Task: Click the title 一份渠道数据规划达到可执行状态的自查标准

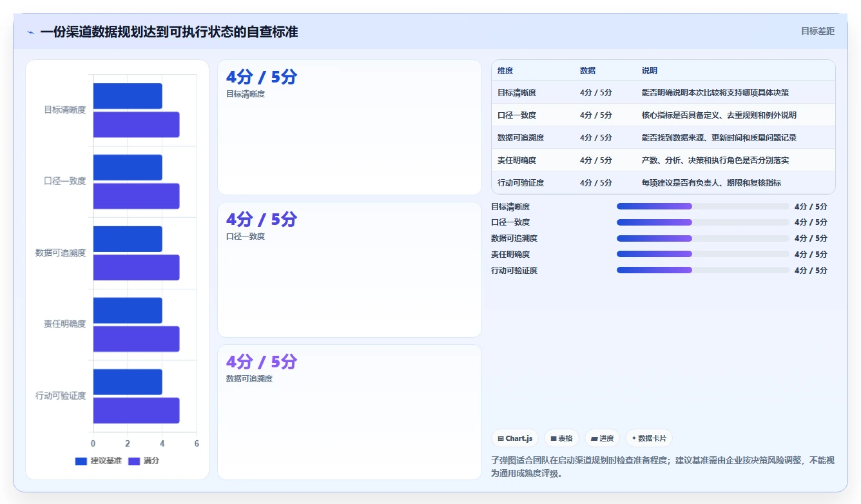Action: point(169,32)
